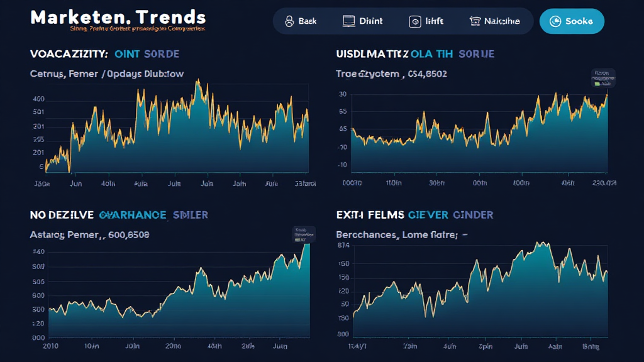Toggle the green indicator in the Uisdlmattz tooltip
Image resolution: width=644 pixels, height=362 pixels.
point(597,82)
